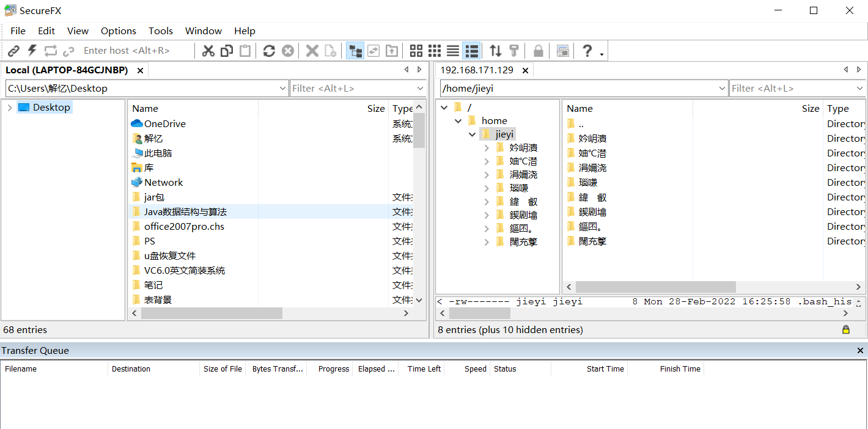Switch to small icons view

pyautogui.click(x=434, y=51)
